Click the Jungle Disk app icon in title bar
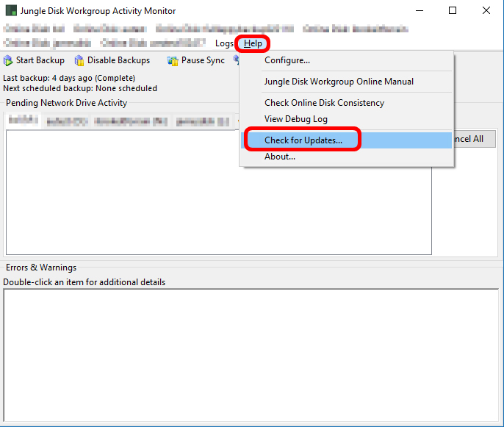This screenshot has width=504, height=427. coord(11,10)
